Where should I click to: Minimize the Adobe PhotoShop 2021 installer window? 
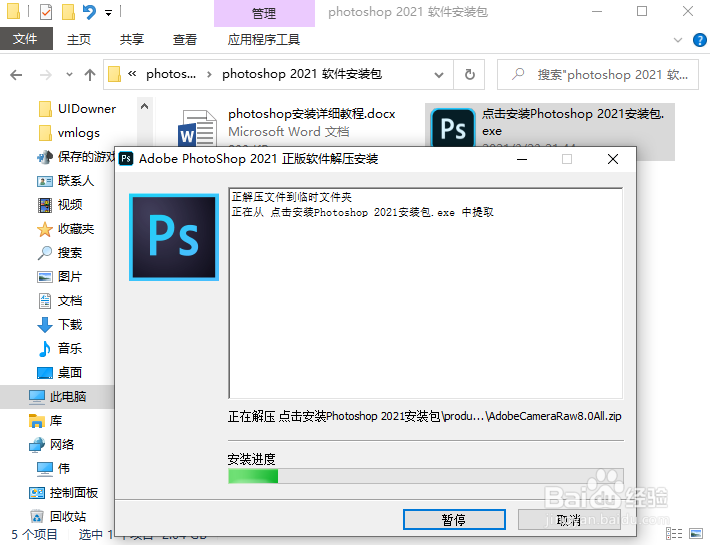522,159
